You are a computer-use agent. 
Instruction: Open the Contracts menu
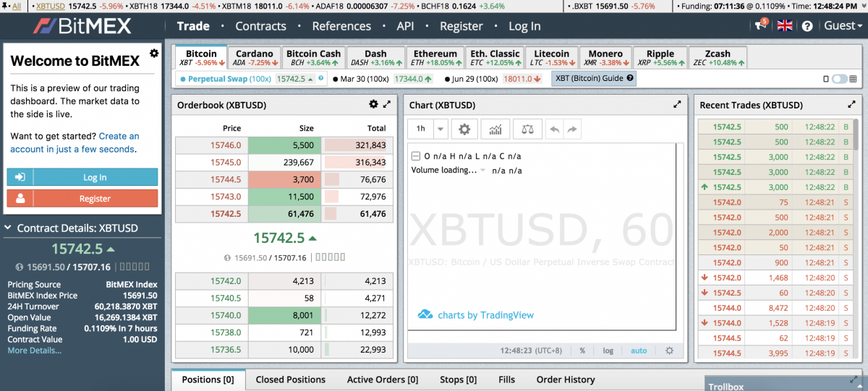(260, 26)
